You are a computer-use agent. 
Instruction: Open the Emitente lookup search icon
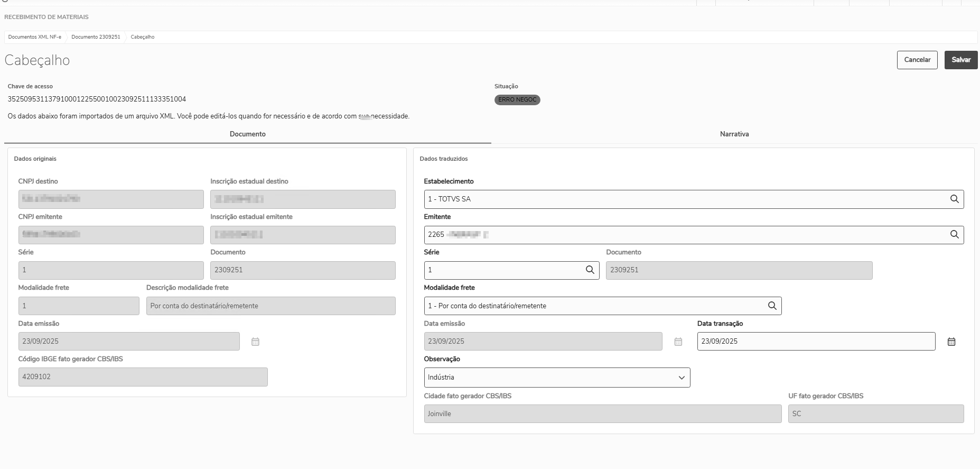coord(954,234)
